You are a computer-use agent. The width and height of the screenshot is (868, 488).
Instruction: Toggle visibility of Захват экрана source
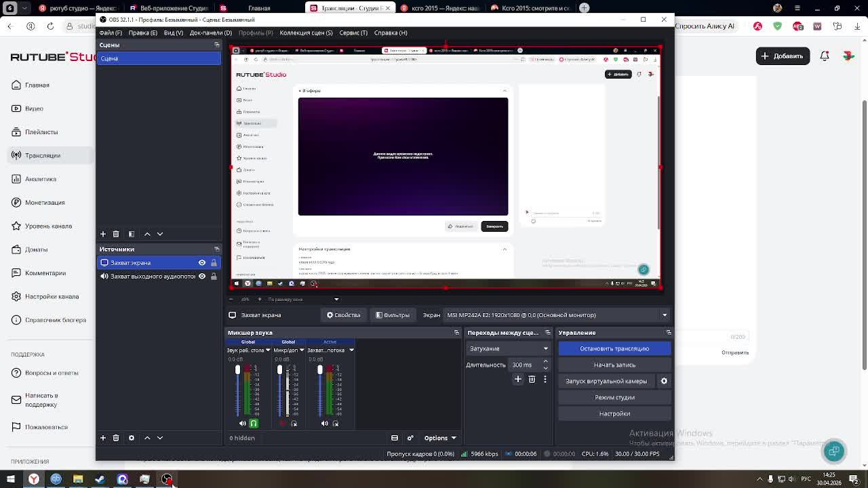(x=202, y=262)
